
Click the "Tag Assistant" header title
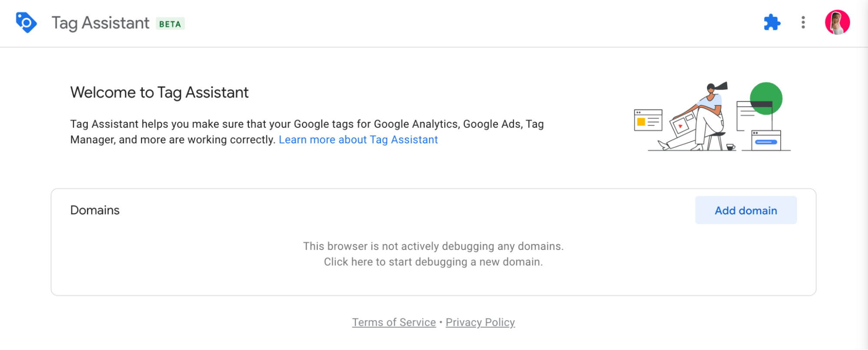(100, 23)
